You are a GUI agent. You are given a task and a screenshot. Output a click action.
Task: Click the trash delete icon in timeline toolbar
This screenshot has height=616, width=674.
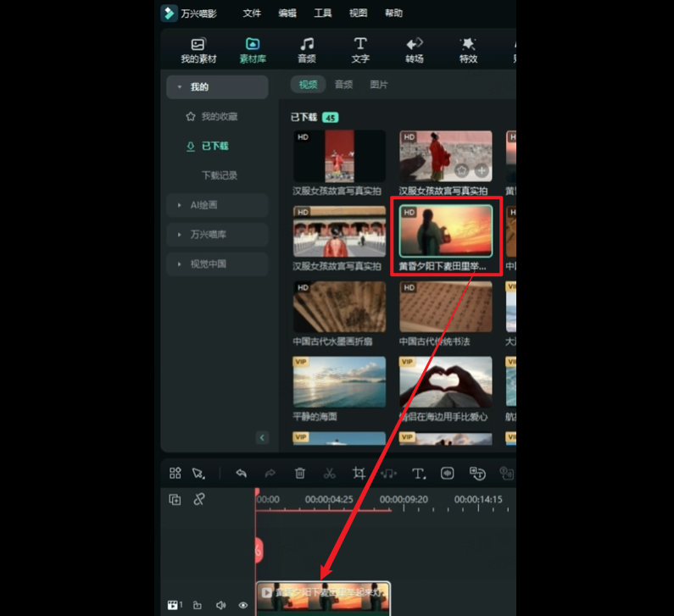300,474
